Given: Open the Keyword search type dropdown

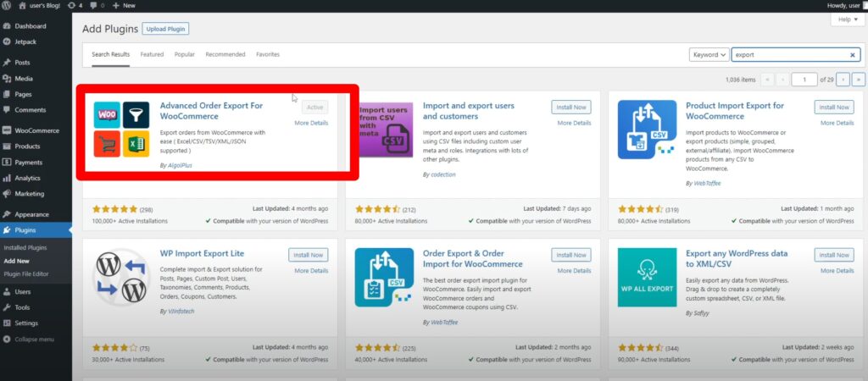Looking at the screenshot, I should (x=709, y=55).
